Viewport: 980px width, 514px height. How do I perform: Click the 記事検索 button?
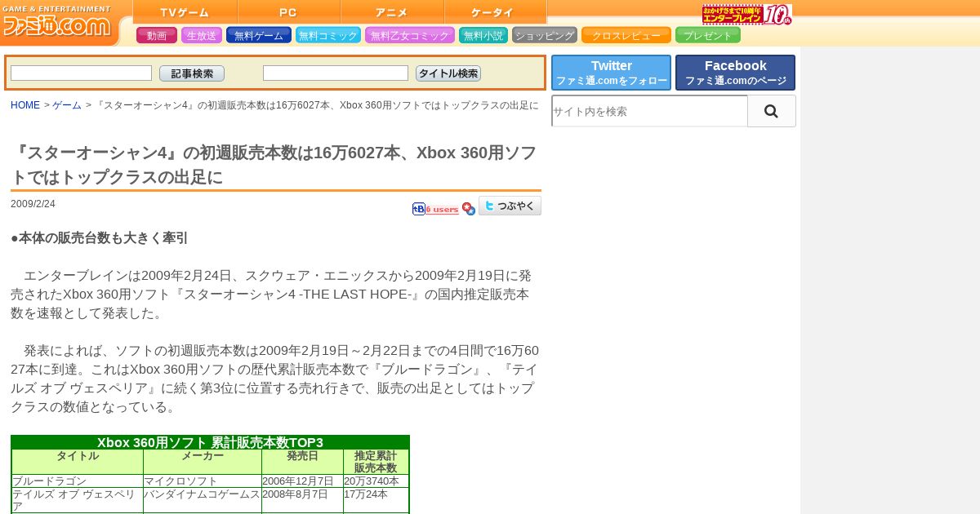192,73
